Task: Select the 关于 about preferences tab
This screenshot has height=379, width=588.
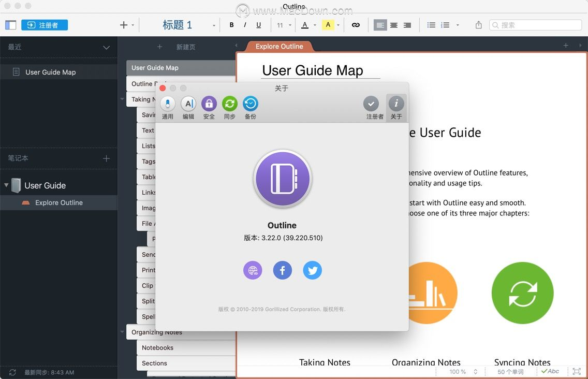Action: point(396,108)
